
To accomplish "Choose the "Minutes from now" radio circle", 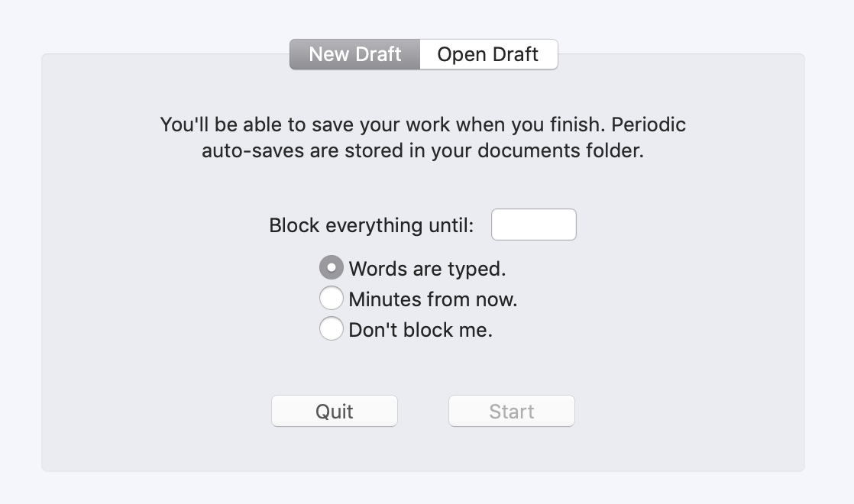I will tap(331, 299).
